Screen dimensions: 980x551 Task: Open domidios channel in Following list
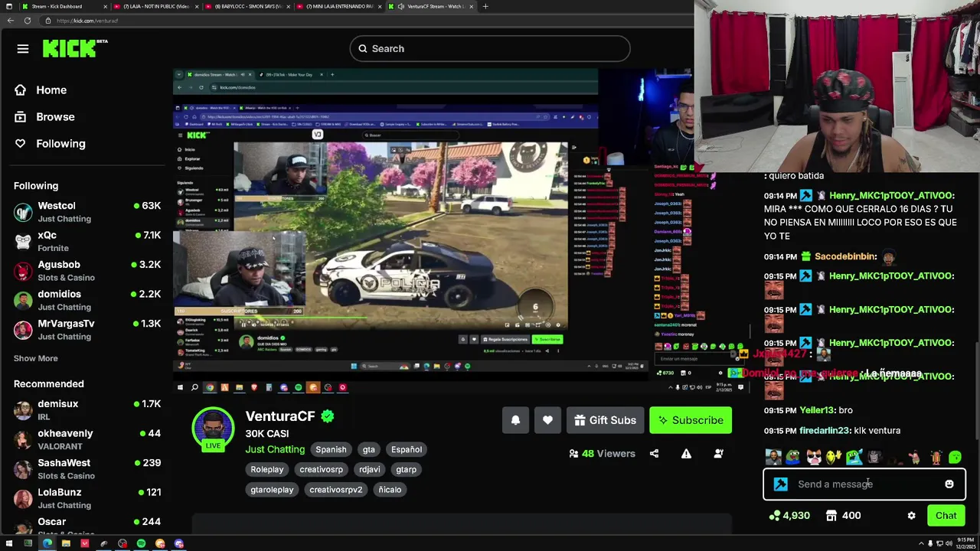(x=87, y=300)
